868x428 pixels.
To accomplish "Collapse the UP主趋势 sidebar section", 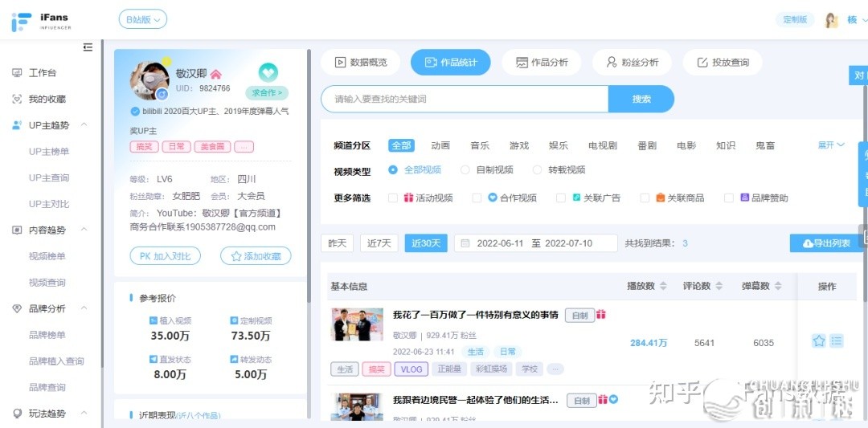I will click(x=84, y=125).
